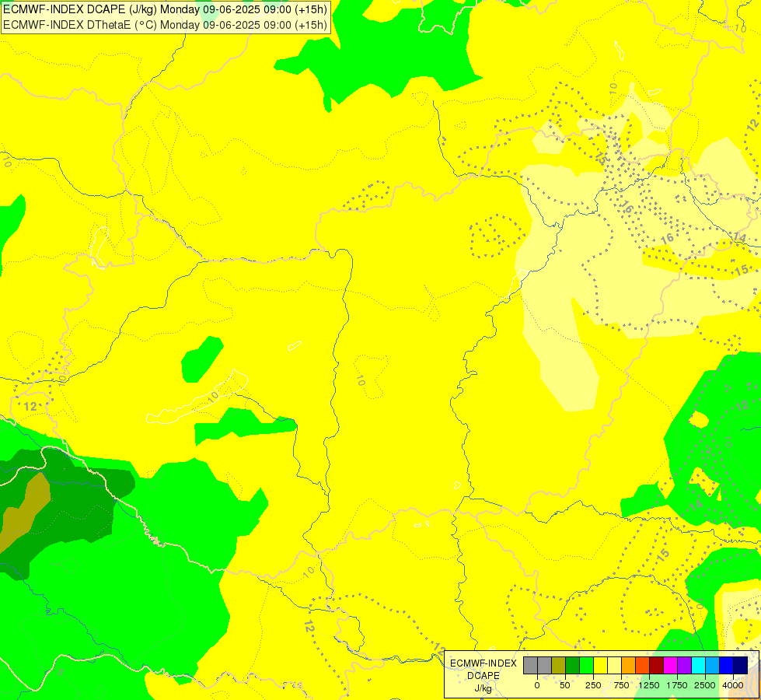Click the legend title ECMWF-INDEX DCAPE J/kg
761x700 pixels.
point(483,676)
